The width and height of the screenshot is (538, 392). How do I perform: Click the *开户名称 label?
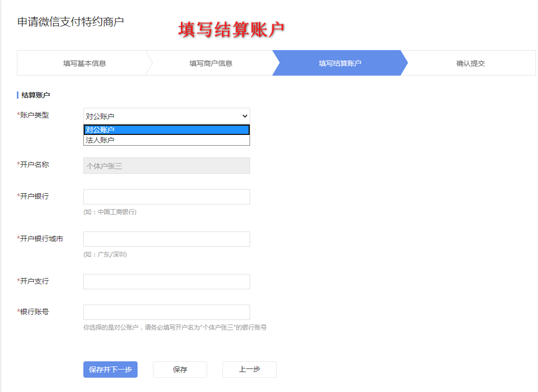click(x=33, y=165)
